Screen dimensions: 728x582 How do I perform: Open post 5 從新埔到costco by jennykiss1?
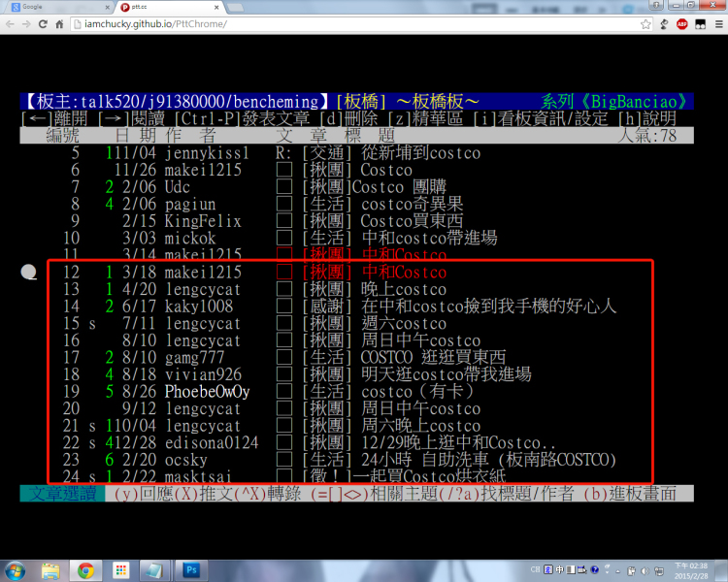coord(356,152)
